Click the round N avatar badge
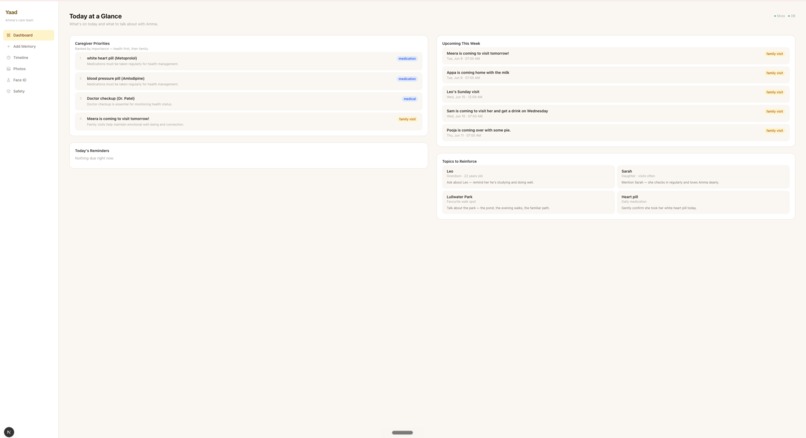 tap(9, 432)
